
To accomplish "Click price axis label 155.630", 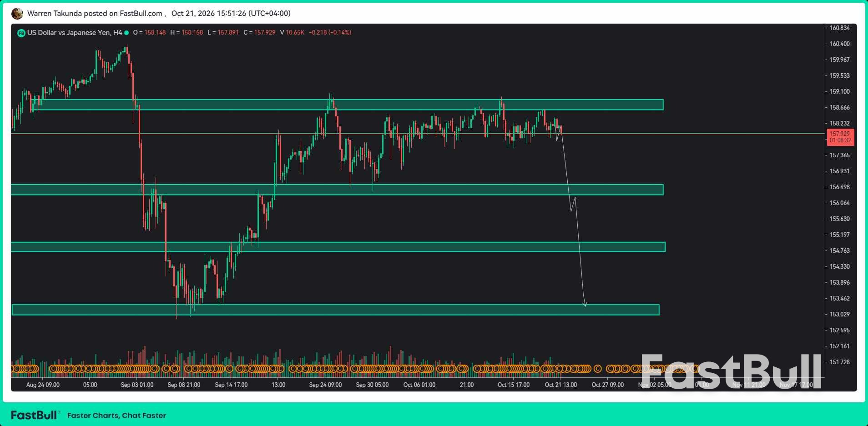I will [839, 219].
